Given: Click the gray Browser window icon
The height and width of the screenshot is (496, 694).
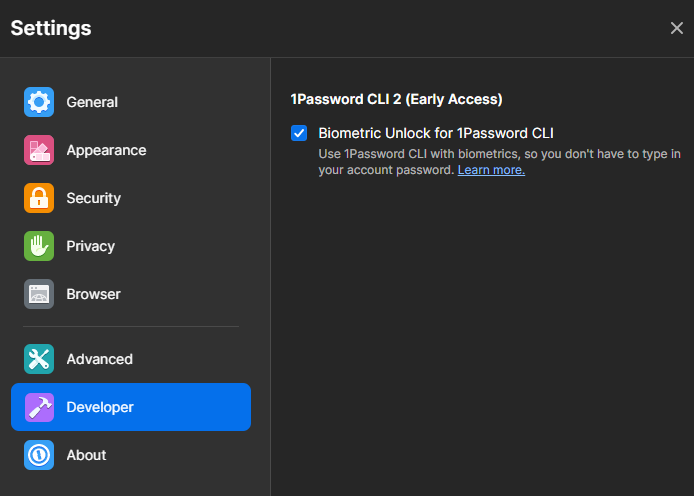Looking at the screenshot, I should tap(39, 294).
